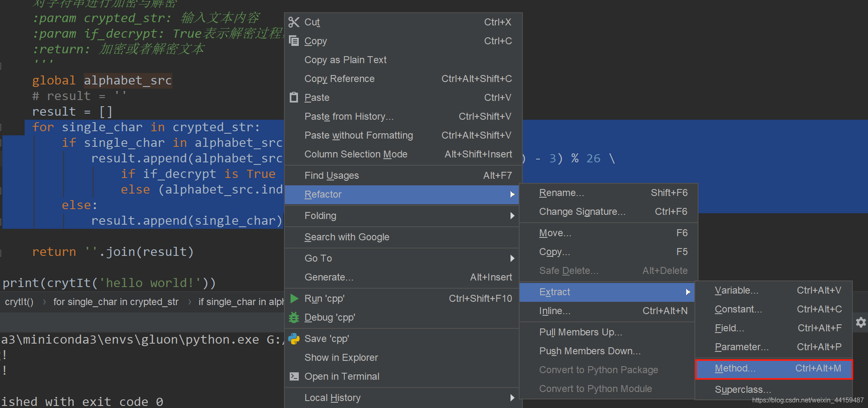The width and height of the screenshot is (868, 408).
Task: Select Method... in the Extract submenu
Action: (x=774, y=369)
